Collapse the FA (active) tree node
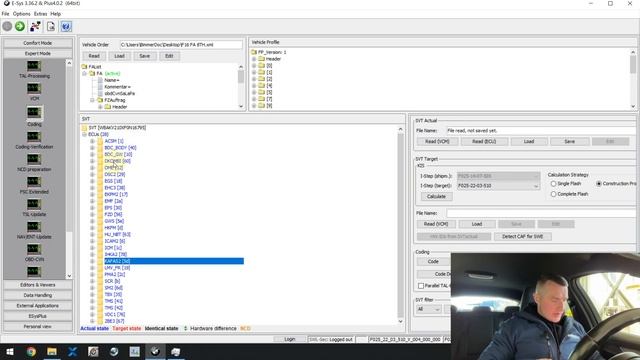 coord(84,73)
